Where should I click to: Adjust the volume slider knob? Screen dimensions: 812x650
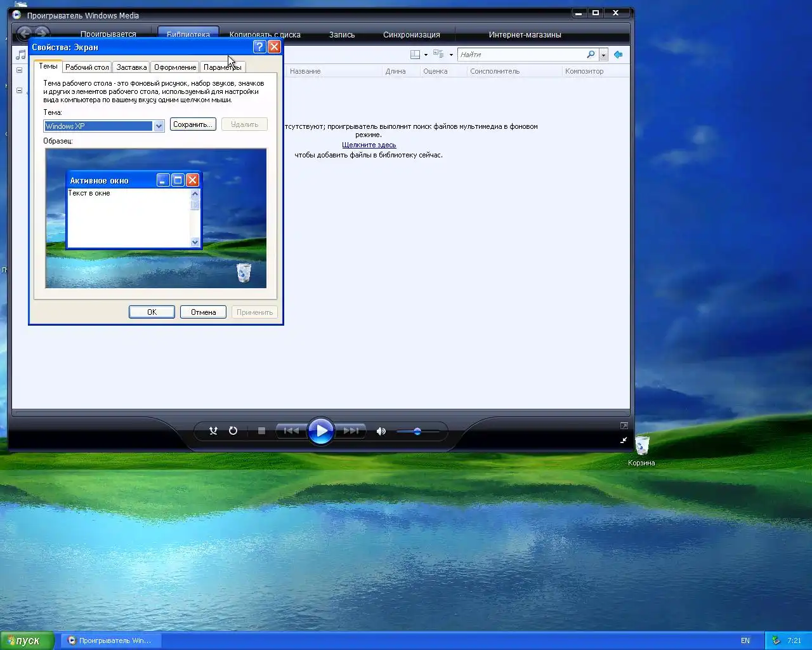417,431
